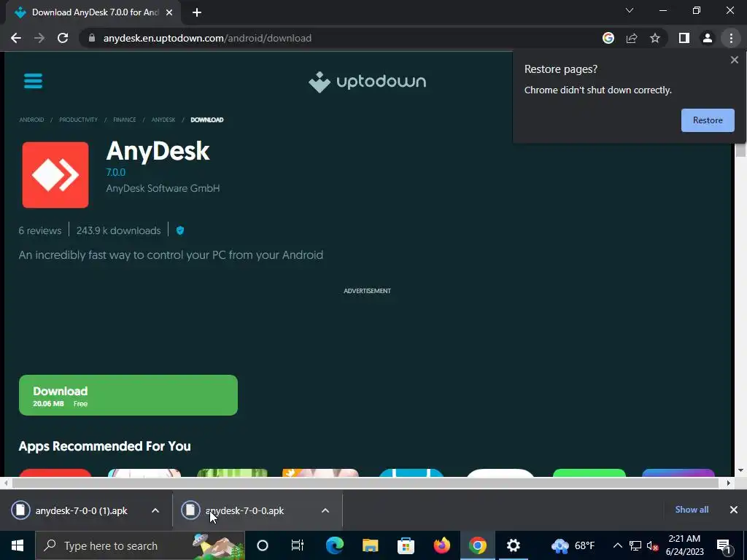This screenshot has height=560, width=747.
Task: Open the Uptodown hamburger menu
Action: pyautogui.click(x=33, y=81)
